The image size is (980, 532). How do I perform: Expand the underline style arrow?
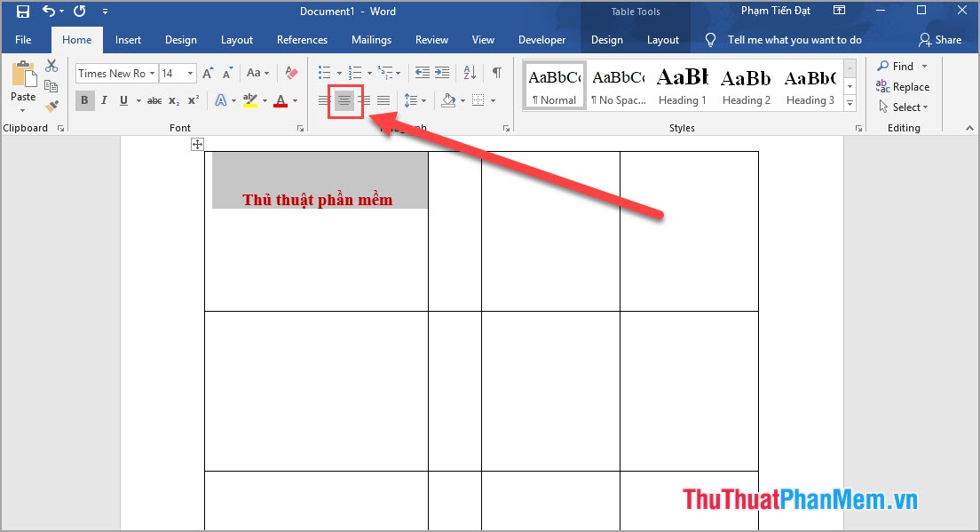click(138, 100)
